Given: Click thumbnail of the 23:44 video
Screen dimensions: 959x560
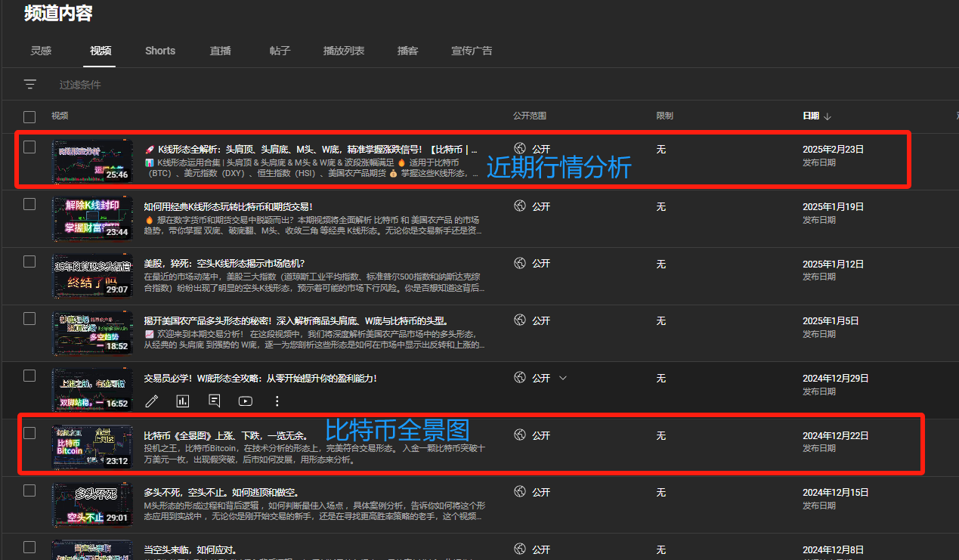Looking at the screenshot, I should [92, 218].
